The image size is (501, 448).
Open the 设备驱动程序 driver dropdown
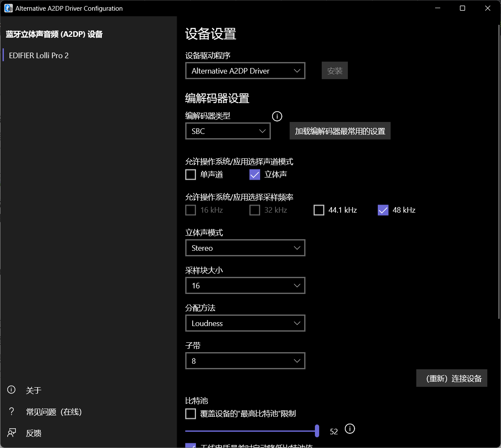(x=245, y=71)
